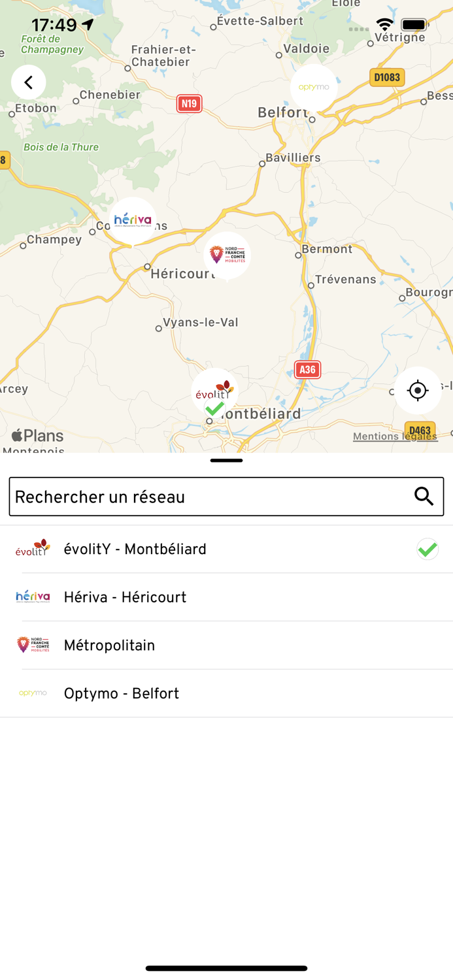Expand the bottom sheet via its drag handle

[x=226, y=461]
